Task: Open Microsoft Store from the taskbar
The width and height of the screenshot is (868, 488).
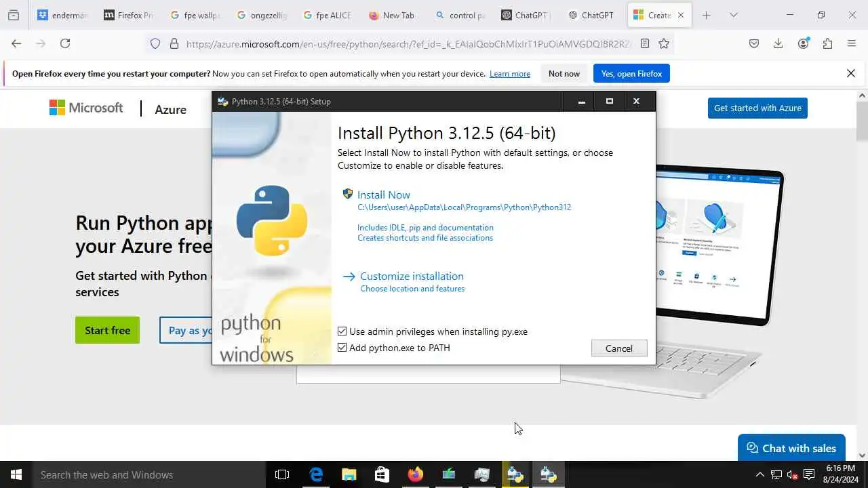Action: (382, 474)
